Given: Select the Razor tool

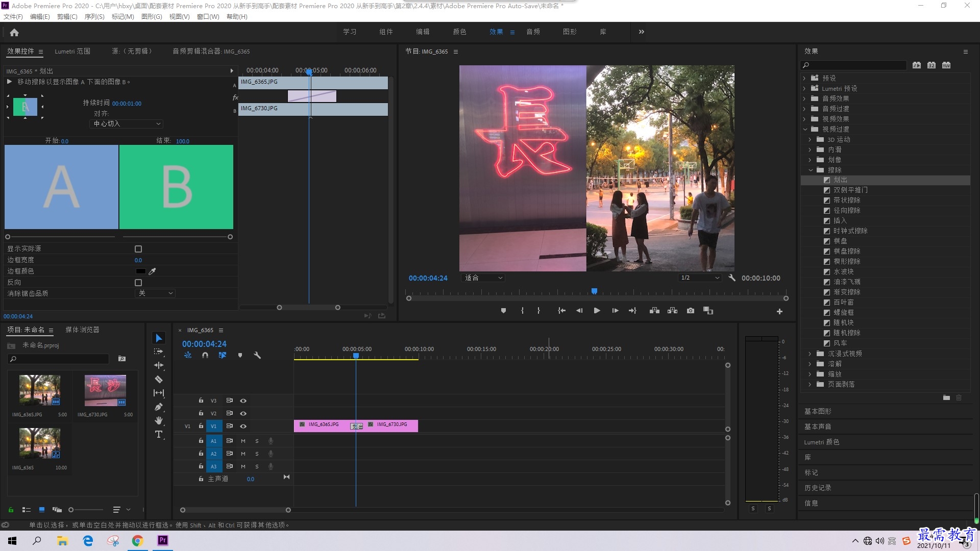Looking at the screenshot, I should point(159,379).
